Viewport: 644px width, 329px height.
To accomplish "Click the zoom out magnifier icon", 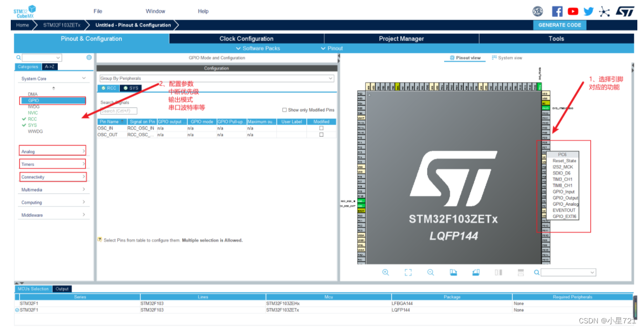I will [430, 272].
